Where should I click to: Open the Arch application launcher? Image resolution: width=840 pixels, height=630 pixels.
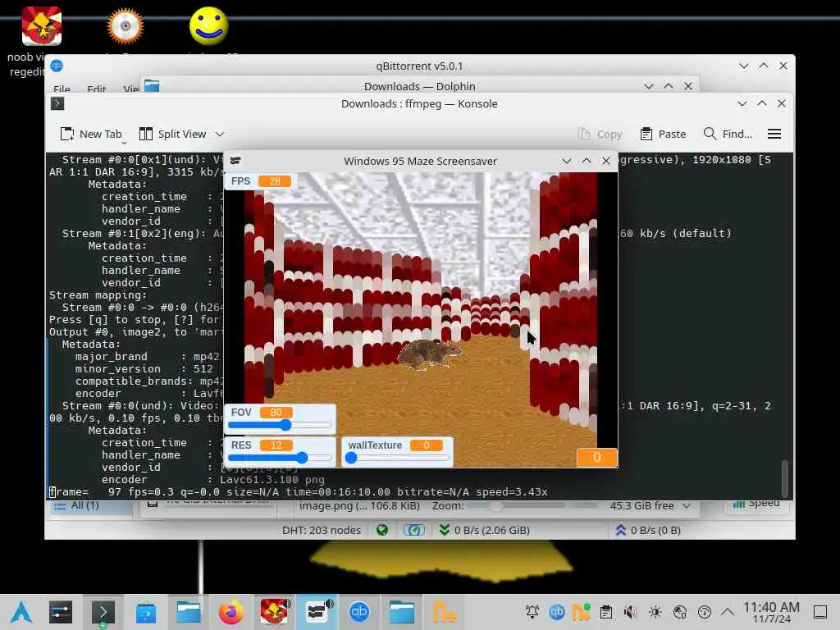coord(21,612)
